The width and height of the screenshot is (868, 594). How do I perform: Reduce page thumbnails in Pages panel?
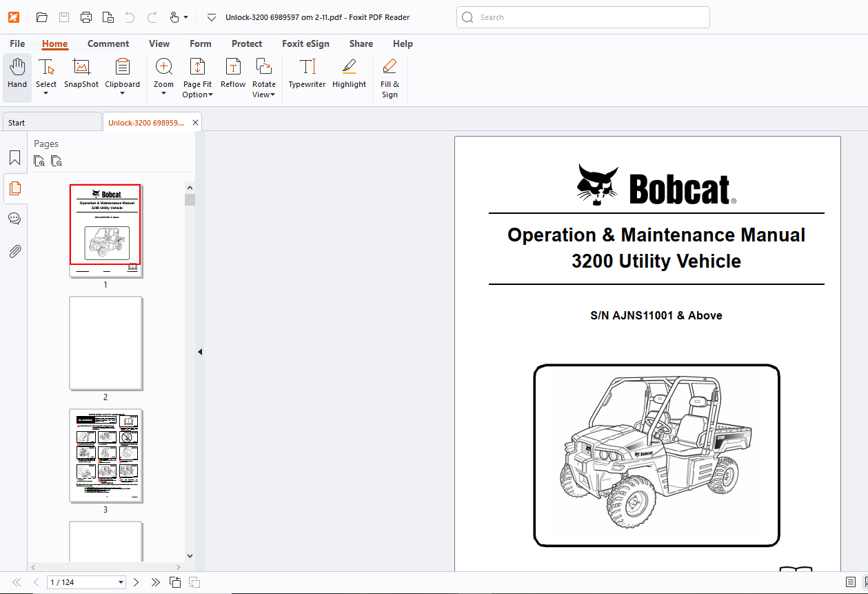point(57,161)
